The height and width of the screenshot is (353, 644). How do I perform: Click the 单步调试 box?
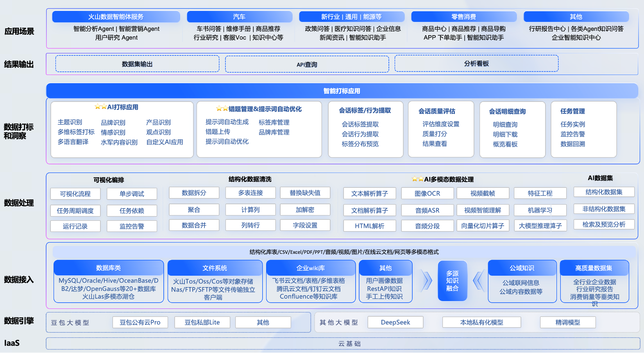pos(132,194)
